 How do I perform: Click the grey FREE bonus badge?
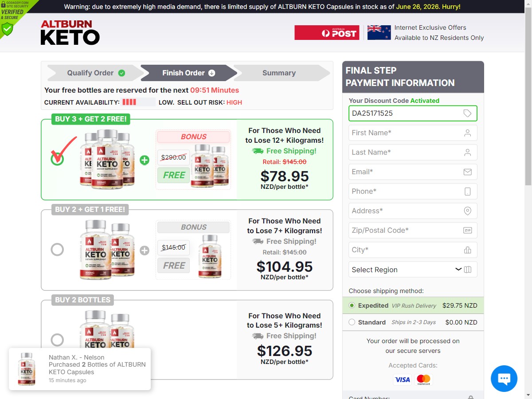(174, 266)
